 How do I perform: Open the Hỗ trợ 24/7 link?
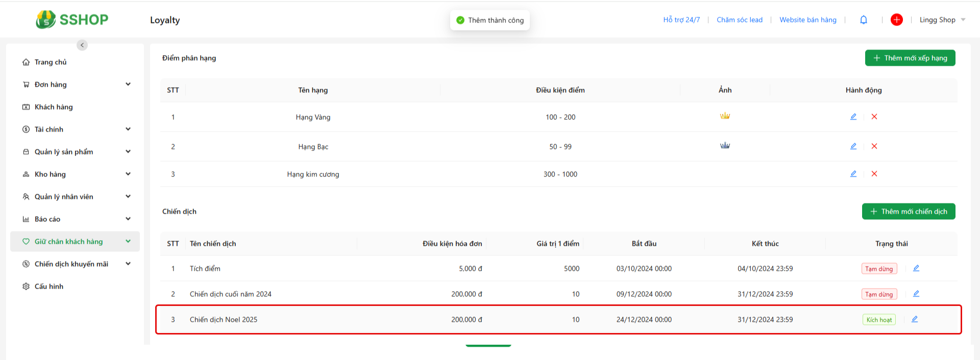(x=681, y=20)
